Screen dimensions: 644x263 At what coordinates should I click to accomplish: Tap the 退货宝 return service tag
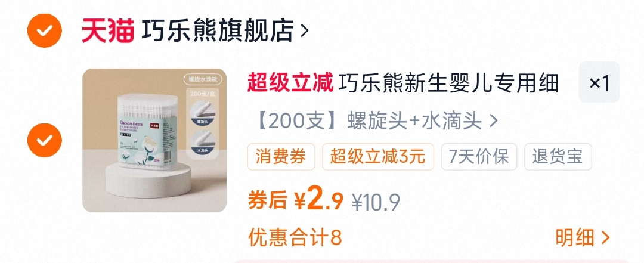tap(558, 157)
